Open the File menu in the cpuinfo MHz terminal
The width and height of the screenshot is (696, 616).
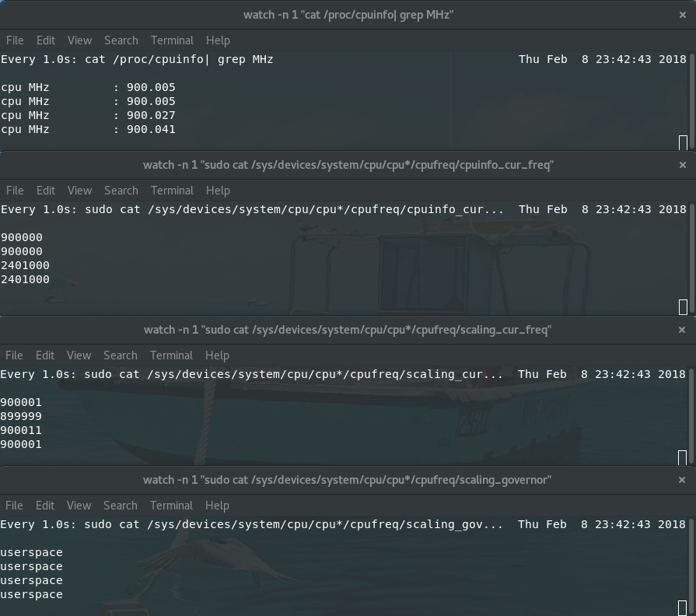14,40
